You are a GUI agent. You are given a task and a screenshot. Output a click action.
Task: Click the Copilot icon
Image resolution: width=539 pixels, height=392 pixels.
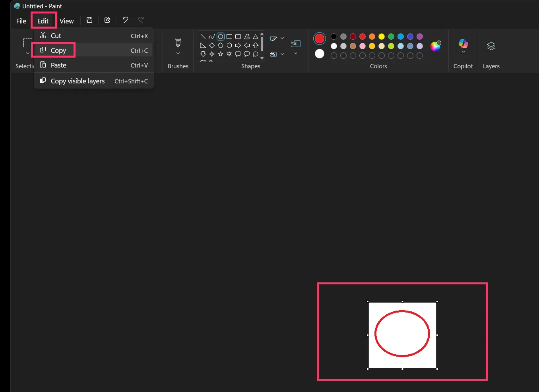pos(463,43)
